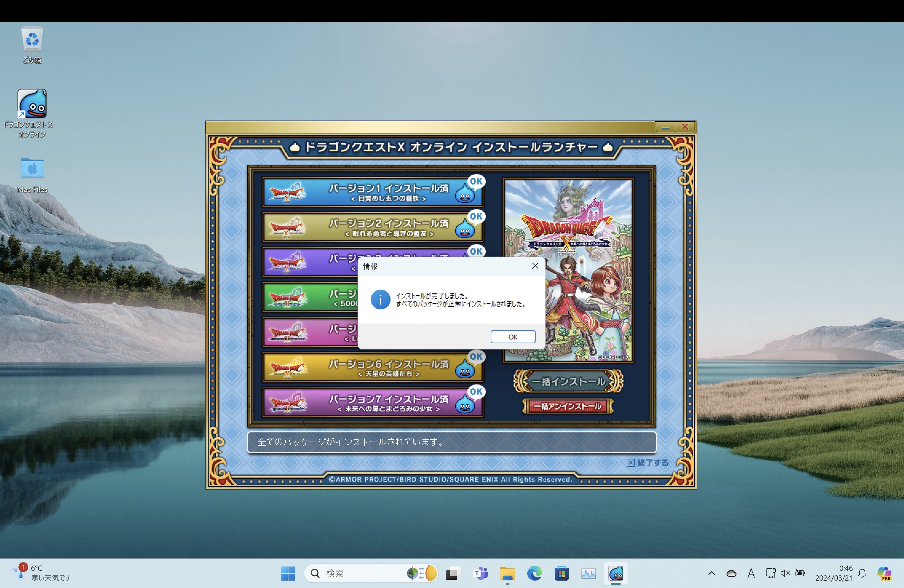
Task: Click the 終了する link
Action: [x=648, y=463]
